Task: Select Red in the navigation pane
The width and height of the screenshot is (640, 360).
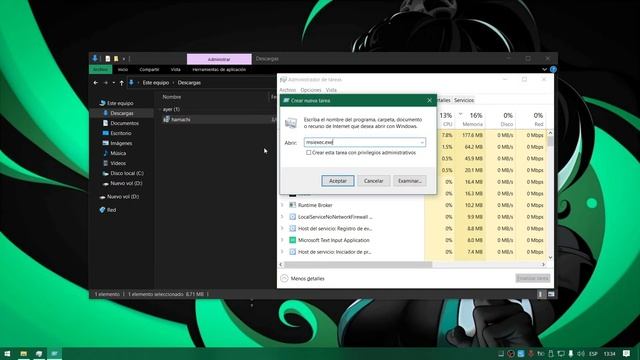Action: 111,210
